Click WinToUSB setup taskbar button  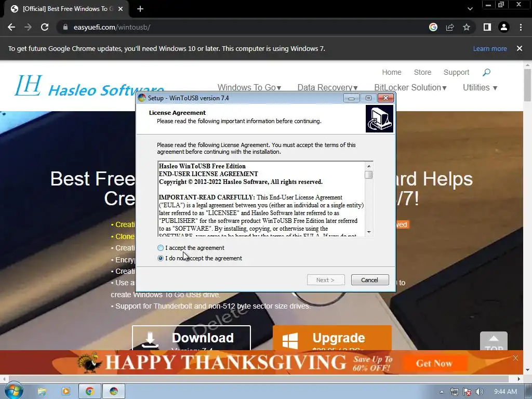pos(114,392)
